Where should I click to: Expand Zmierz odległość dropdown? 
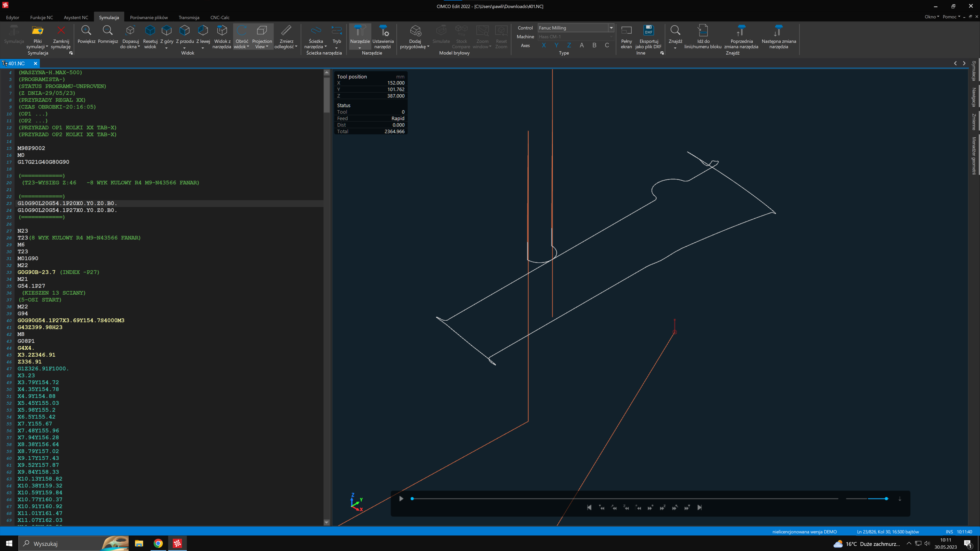296,47
